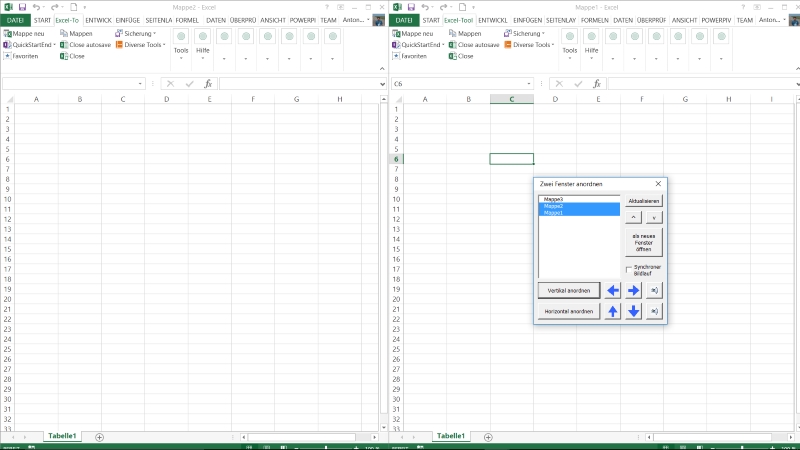800x450 pixels.
Task: Click the blue up arrow in dialog
Action: click(x=613, y=312)
